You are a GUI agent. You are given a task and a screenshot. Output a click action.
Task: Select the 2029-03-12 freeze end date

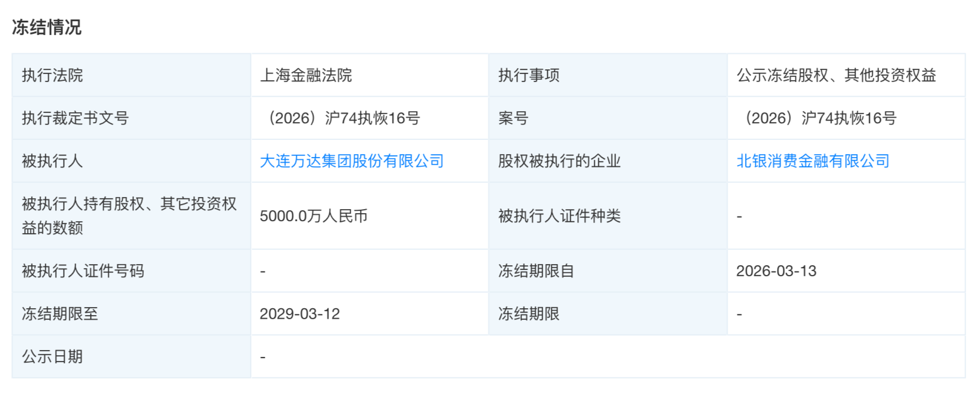pyautogui.click(x=300, y=314)
